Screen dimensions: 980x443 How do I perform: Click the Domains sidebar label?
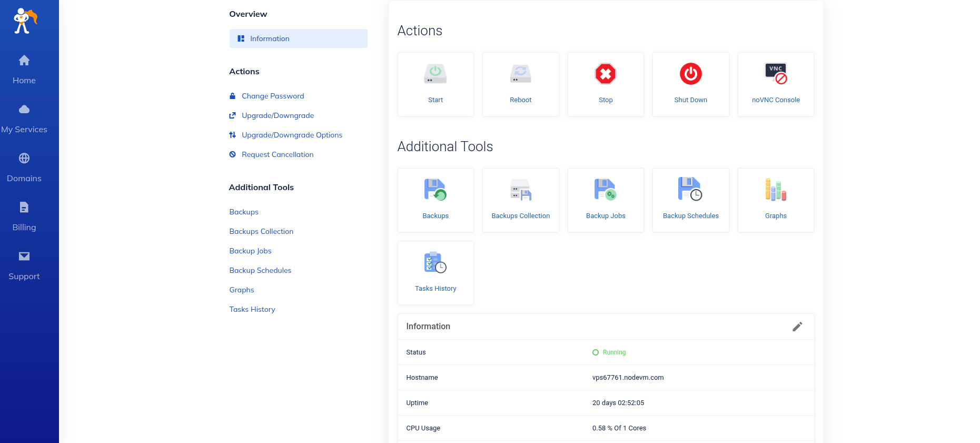tap(24, 178)
